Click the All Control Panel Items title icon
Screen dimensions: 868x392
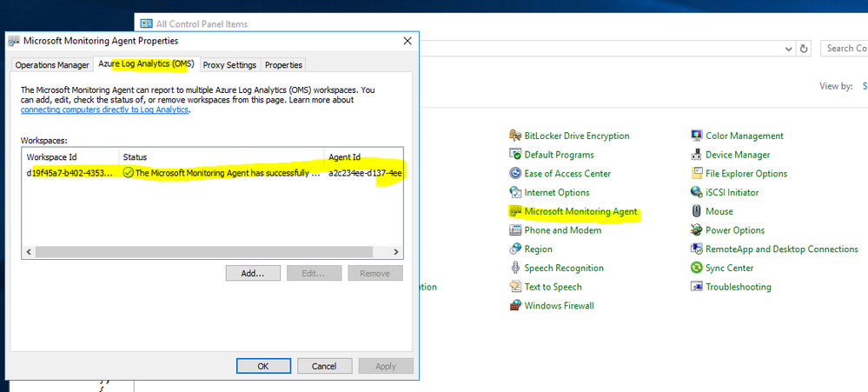(x=146, y=23)
